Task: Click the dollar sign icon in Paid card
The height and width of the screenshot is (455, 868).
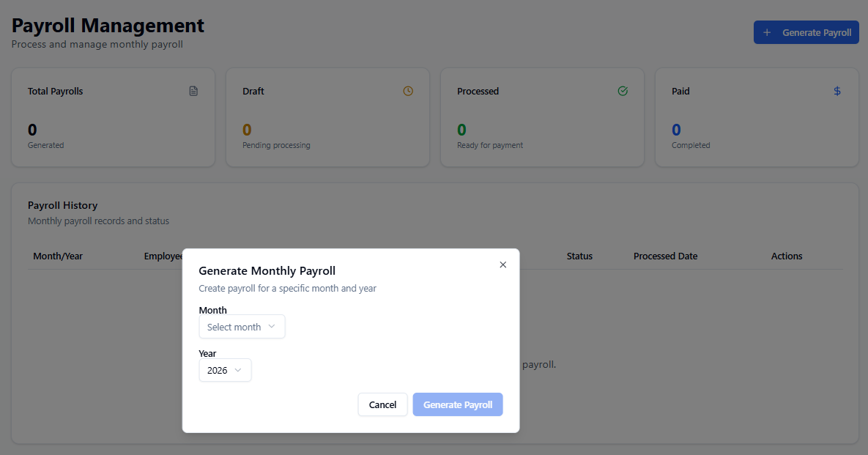Action: coord(837,92)
